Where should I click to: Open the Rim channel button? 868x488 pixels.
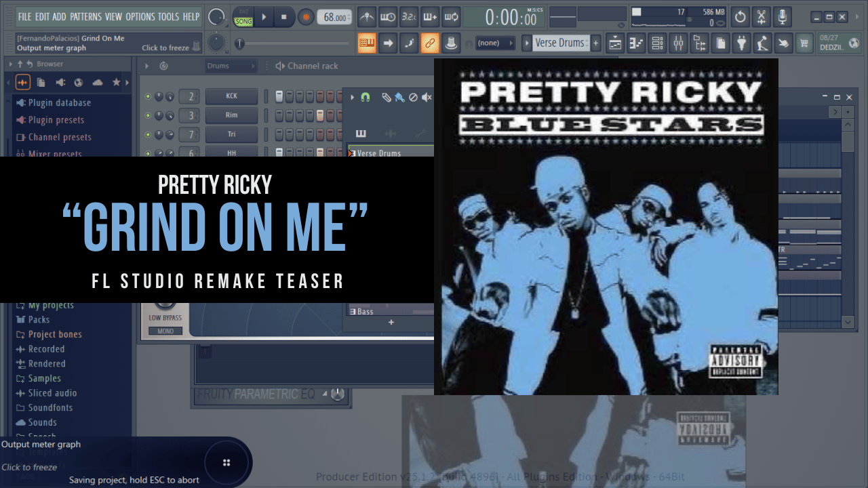(232, 115)
